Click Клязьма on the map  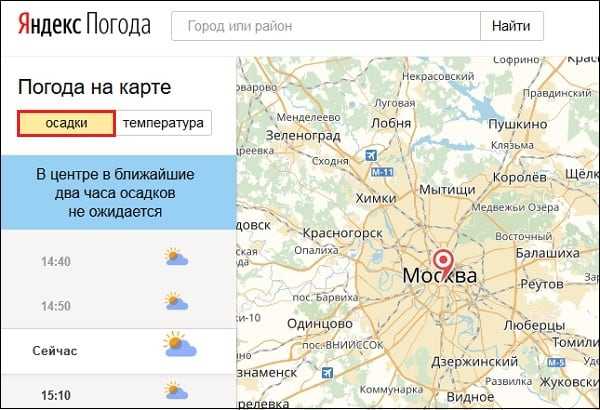click(512, 145)
